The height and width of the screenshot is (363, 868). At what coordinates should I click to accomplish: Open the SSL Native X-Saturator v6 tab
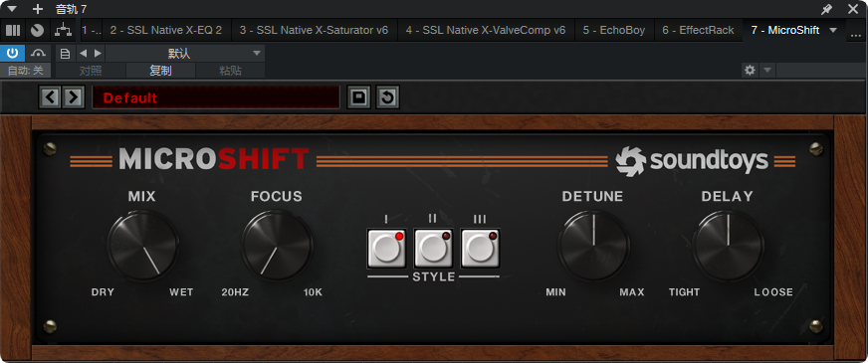click(x=314, y=30)
